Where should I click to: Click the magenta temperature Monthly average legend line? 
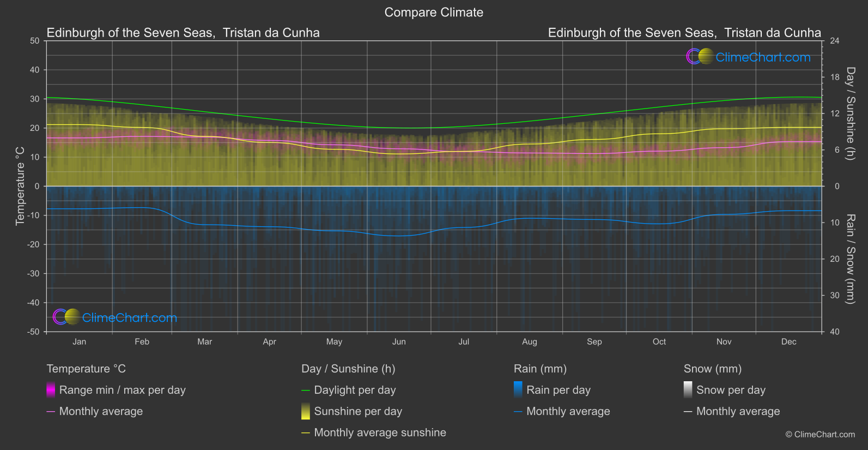point(51,412)
